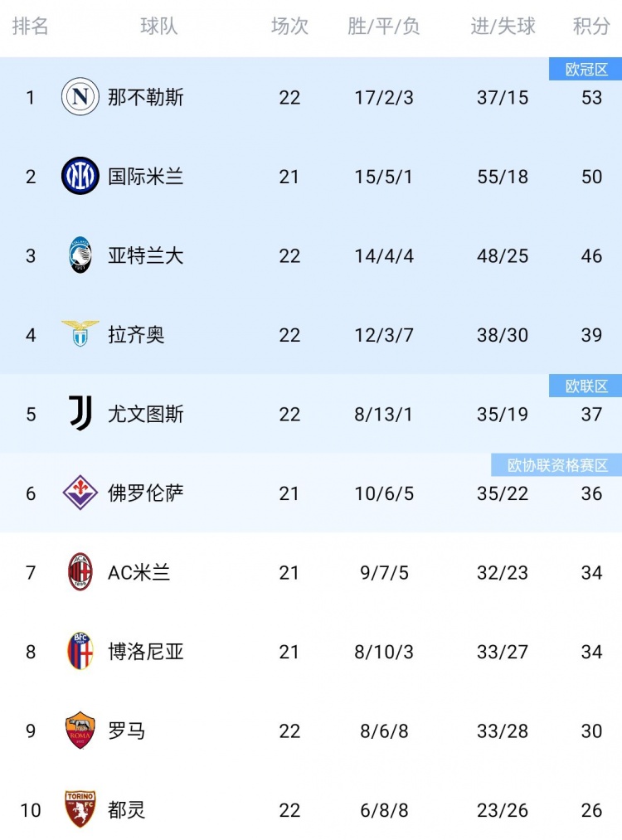Open team name 国际米兰
622x840 pixels.
click(x=146, y=176)
